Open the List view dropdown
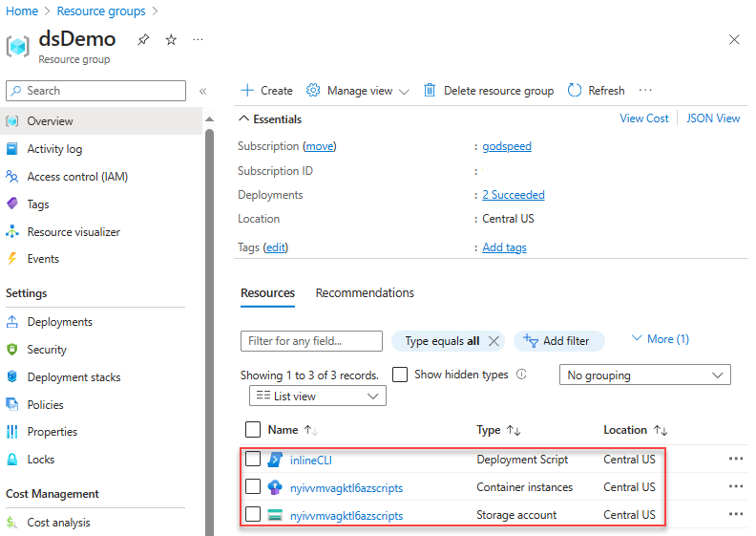This screenshot has height=536, width=756. (x=317, y=396)
